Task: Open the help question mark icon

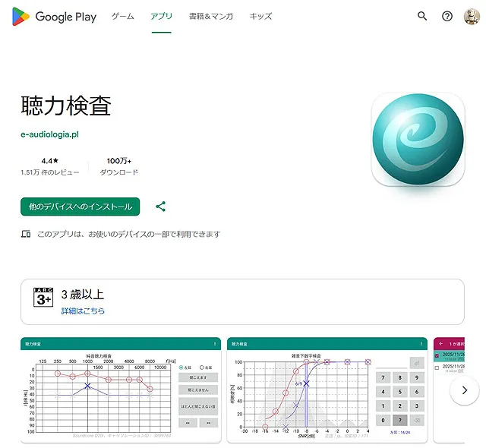Action: pyautogui.click(x=447, y=17)
